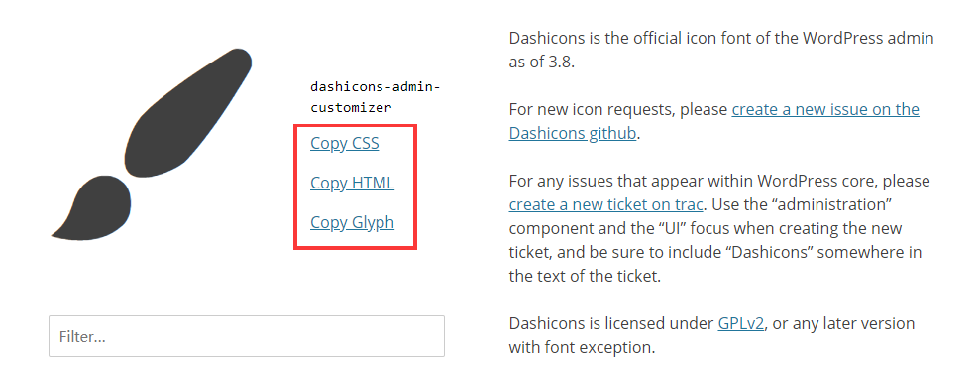The image size is (980, 377).
Task: Click the "For new icon requests, please" text
Action: click(x=618, y=109)
